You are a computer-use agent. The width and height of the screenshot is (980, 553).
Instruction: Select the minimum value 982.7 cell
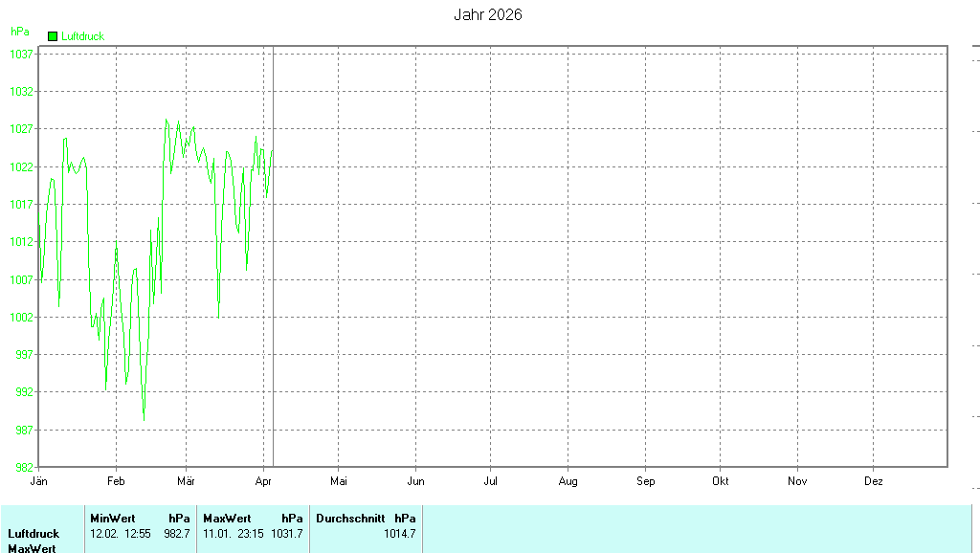(x=177, y=534)
